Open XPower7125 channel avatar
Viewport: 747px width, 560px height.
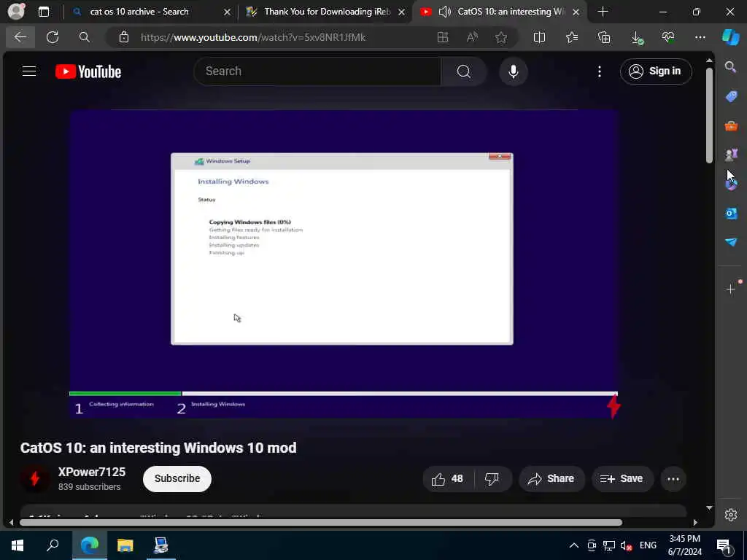(x=35, y=478)
